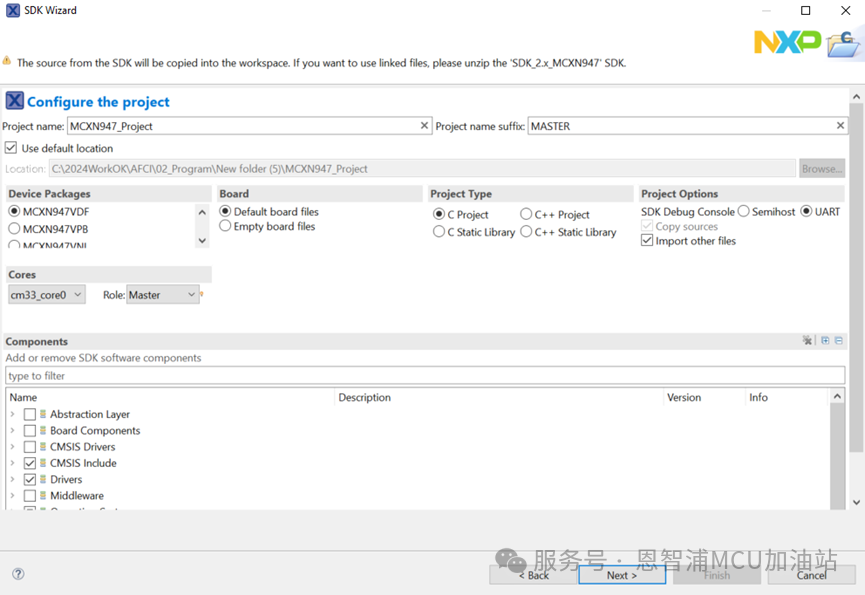Click the Cancel button
Screen dimensions: 865x595
point(811,575)
